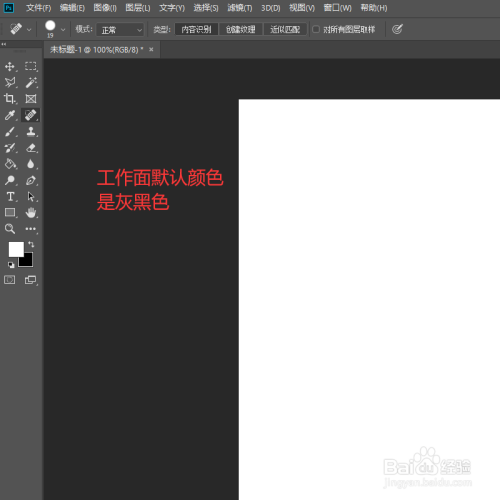Click the brush preview circle sized 19
This screenshot has width=500, height=500.
tap(50, 26)
